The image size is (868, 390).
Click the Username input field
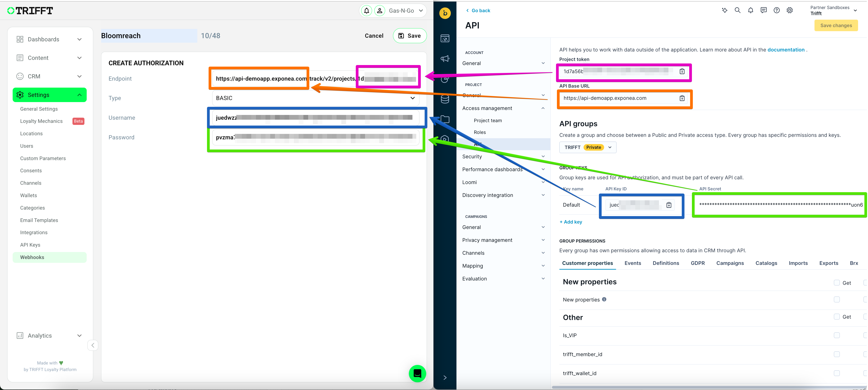pos(315,118)
